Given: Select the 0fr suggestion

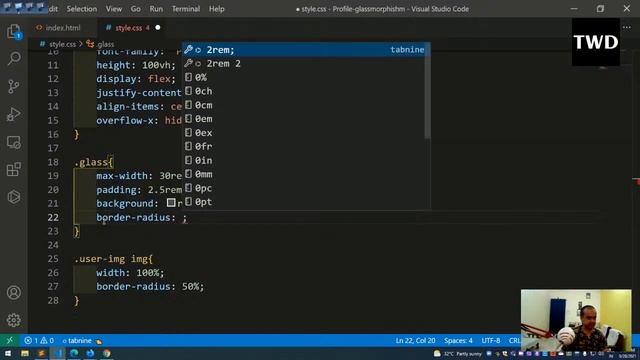Looking at the screenshot, I should click(304, 147).
